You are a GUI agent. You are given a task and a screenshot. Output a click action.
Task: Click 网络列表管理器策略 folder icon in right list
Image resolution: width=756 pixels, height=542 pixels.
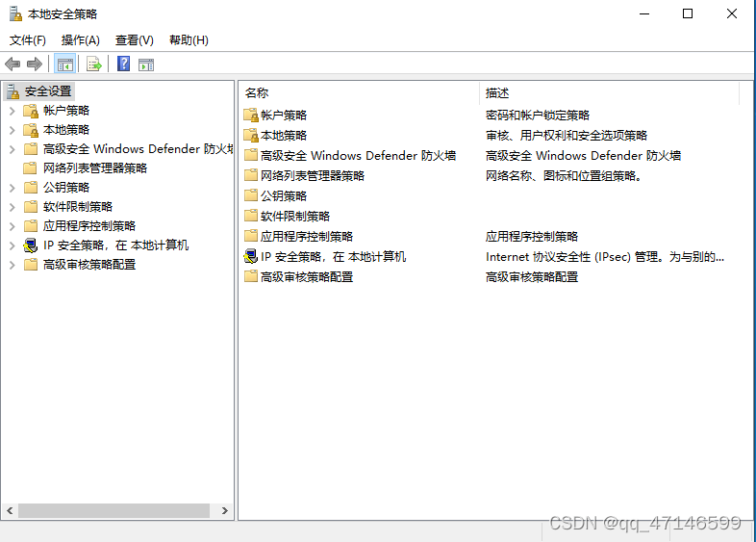pyautogui.click(x=251, y=175)
